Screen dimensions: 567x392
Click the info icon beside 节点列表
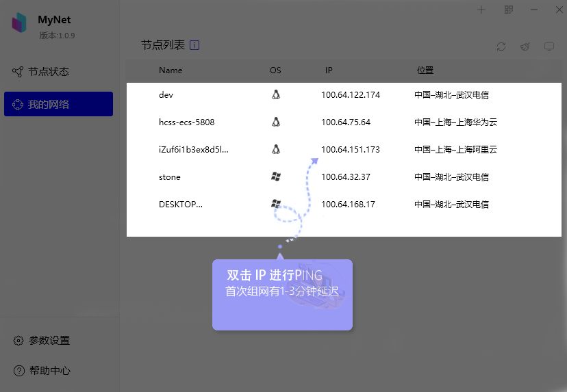pos(194,46)
